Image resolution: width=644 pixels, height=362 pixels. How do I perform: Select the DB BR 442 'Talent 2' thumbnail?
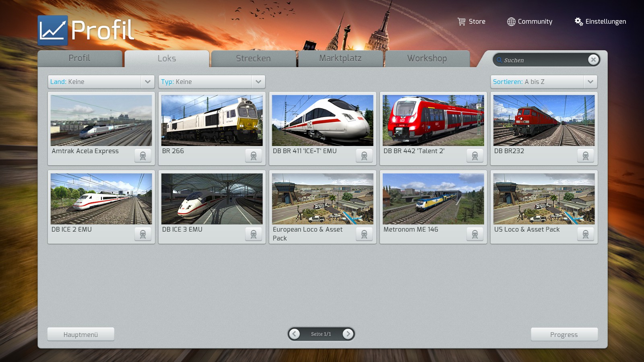pyautogui.click(x=433, y=120)
